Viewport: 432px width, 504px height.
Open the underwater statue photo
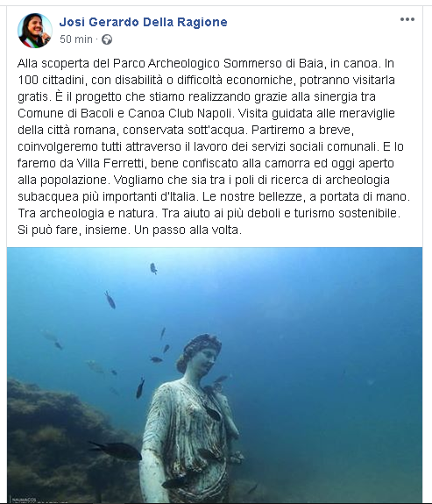pyautogui.click(x=215, y=375)
